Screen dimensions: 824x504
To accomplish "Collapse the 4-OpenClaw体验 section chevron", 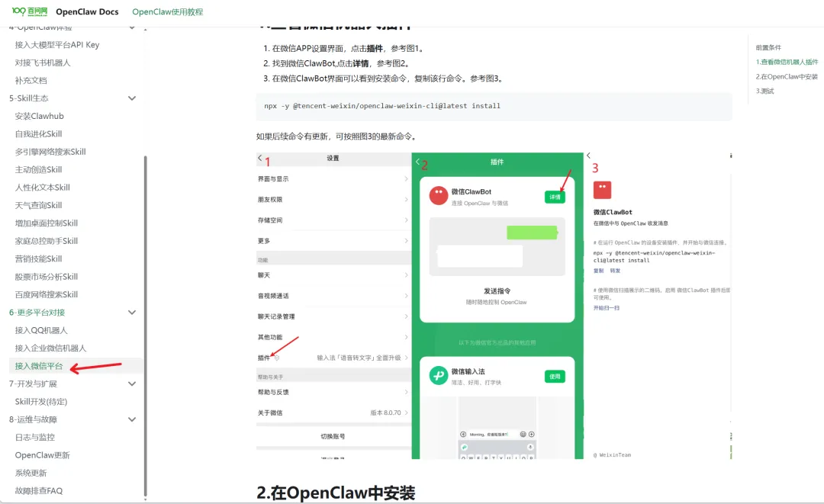I will pos(132,27).
